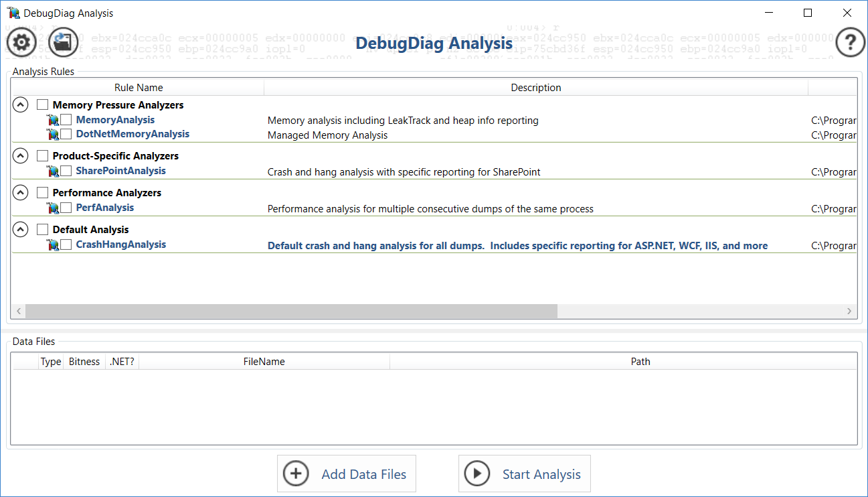868x497 pixels.
Task: Click the C:\Progra path in the MemoryAnalysis row
Action: point(834,121)
